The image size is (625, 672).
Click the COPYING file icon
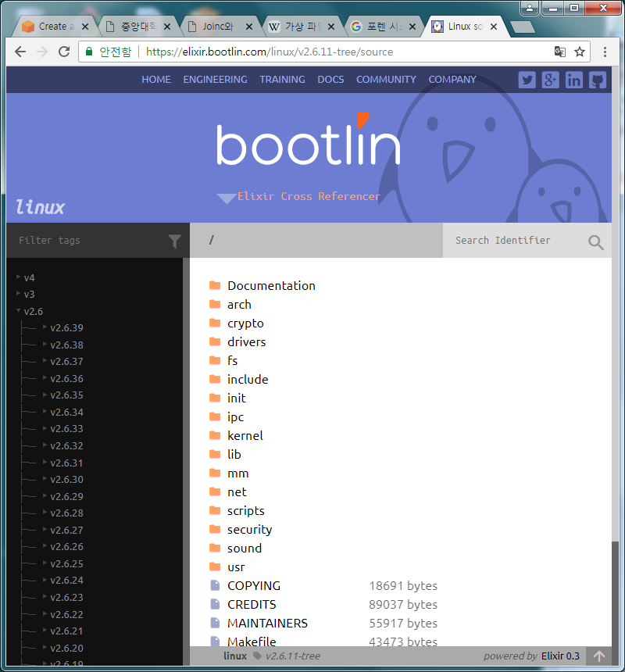tap(215, 585)
